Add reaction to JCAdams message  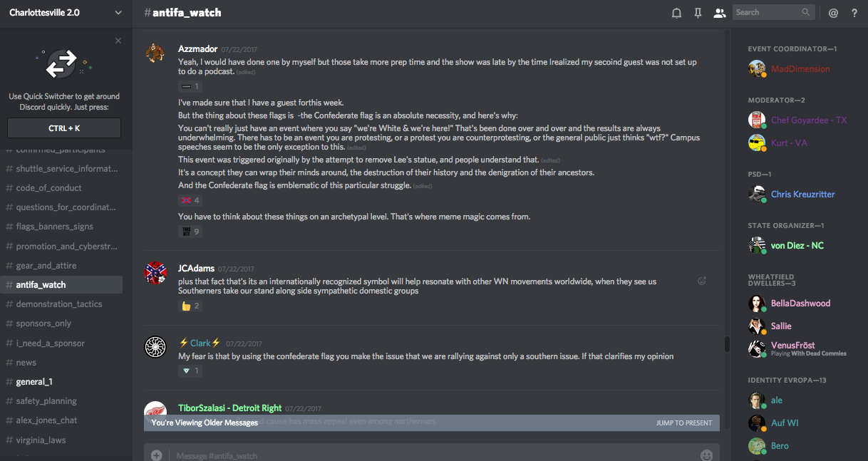tap(702, 281)
